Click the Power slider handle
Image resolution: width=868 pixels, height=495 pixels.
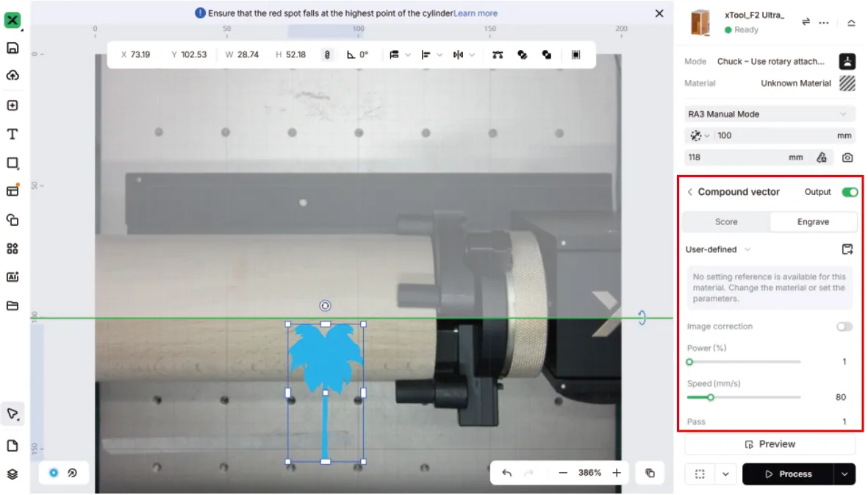(x=689, y=362)
